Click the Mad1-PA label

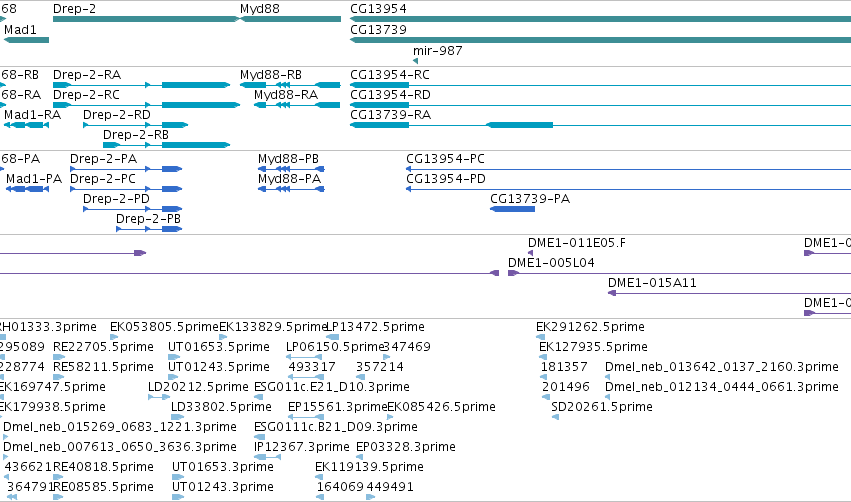tap(34, 179)
